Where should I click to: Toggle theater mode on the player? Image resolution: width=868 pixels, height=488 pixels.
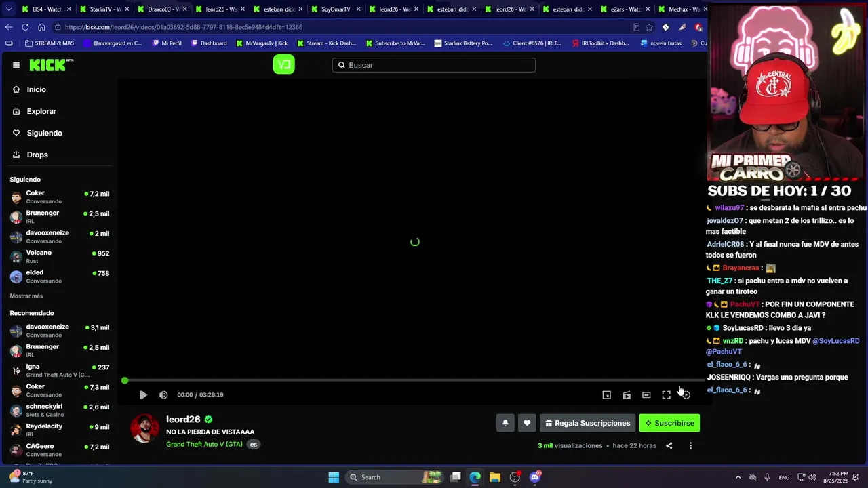[646, 394]
